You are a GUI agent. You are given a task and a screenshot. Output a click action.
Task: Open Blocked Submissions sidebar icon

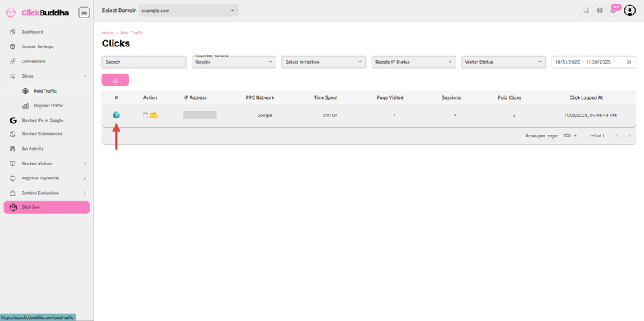click(x=13, y=134)
